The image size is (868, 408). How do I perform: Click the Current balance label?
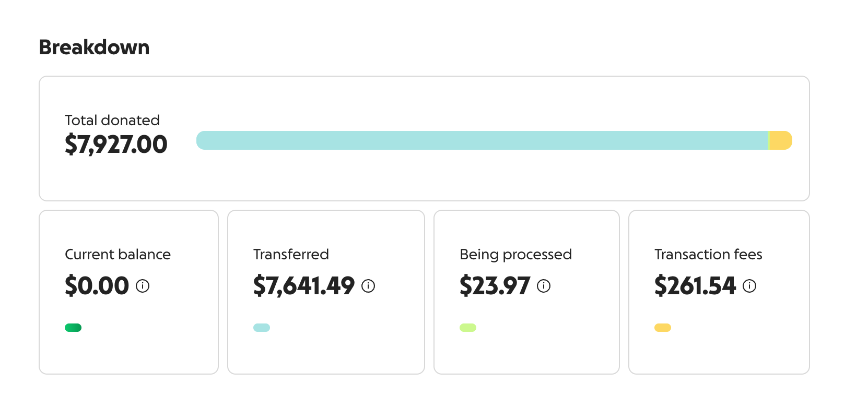[x=118, y=254]
